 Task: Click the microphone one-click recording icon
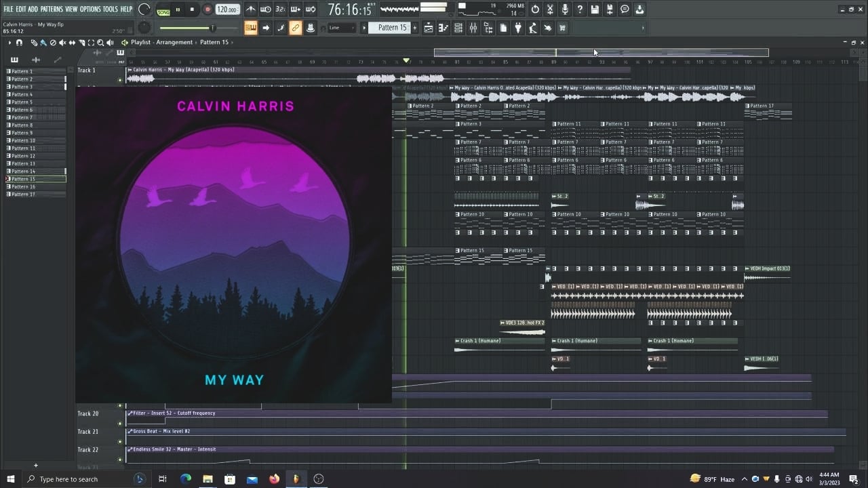click(x=565, y=9)
